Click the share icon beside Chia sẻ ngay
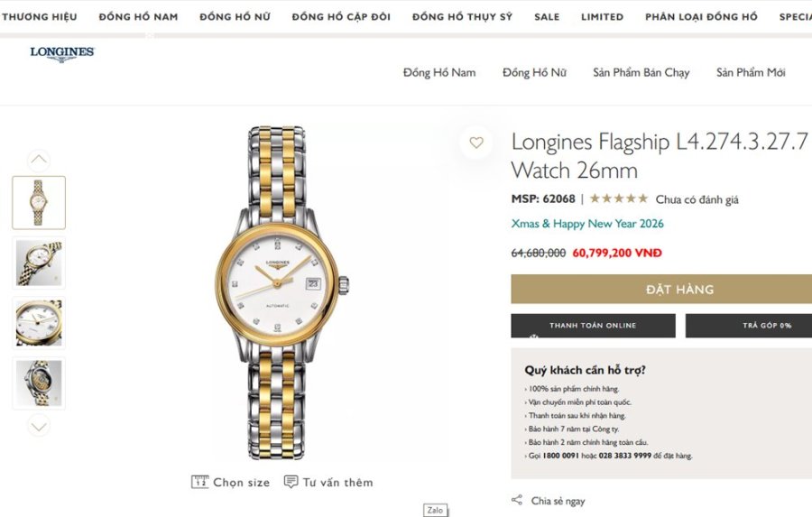This screenshot has height=517, width=812. tap(517, 501)
